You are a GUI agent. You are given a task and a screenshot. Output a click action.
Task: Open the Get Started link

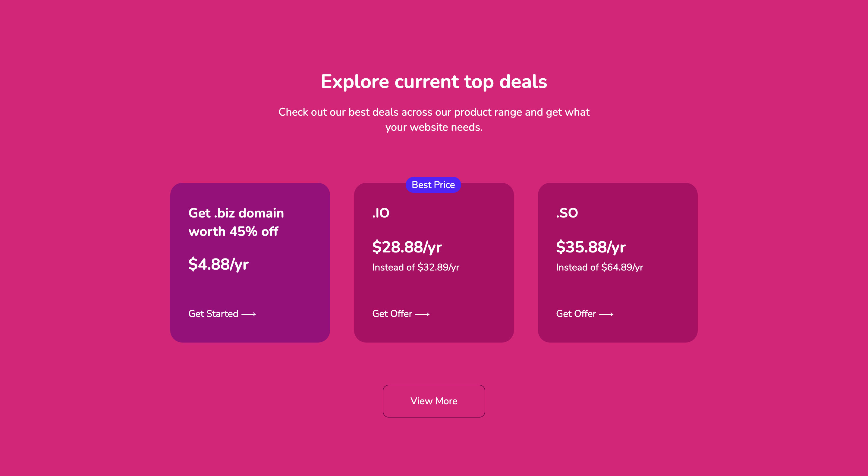click(x=222, y=314)
